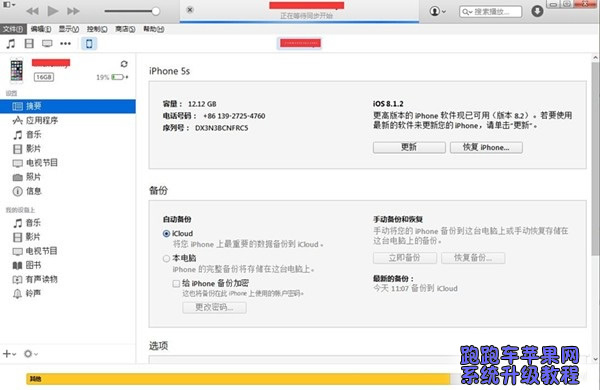Enable 给 iPhone 备份加密 checkbox
The width and height of the screenshot is (600, 390).
tap(176, 284)
